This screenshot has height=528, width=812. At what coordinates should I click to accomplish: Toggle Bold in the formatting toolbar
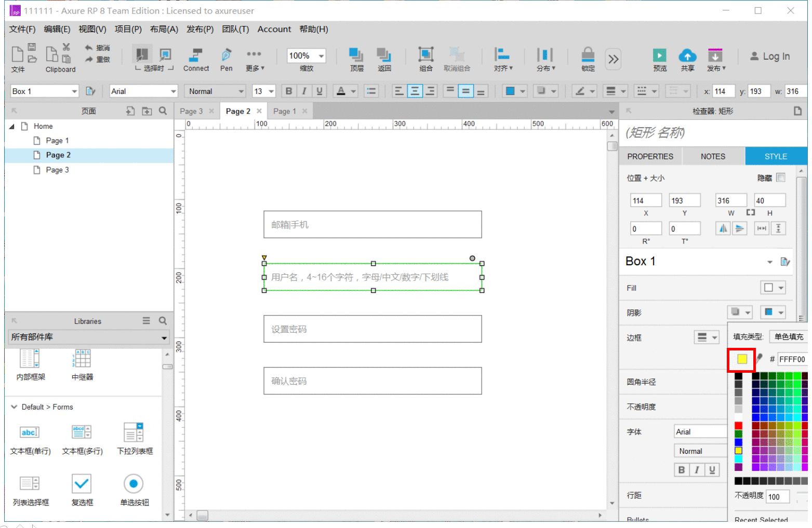[289, 91]
